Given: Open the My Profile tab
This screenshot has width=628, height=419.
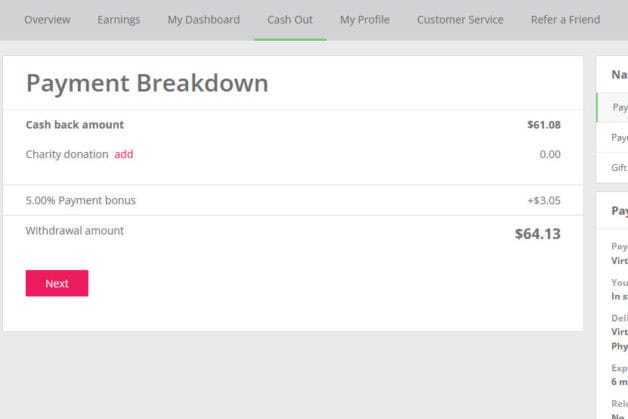Looking at the screenshot, I should [x=364, y=20].
